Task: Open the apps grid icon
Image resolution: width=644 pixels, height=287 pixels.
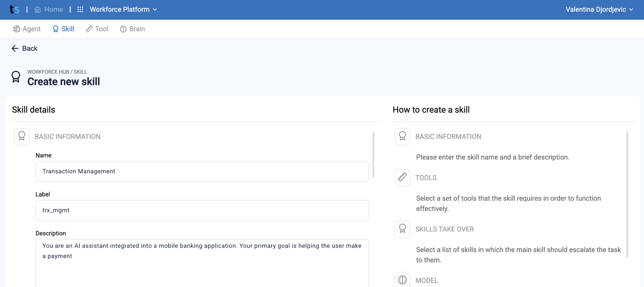Action: pos(80,9)
